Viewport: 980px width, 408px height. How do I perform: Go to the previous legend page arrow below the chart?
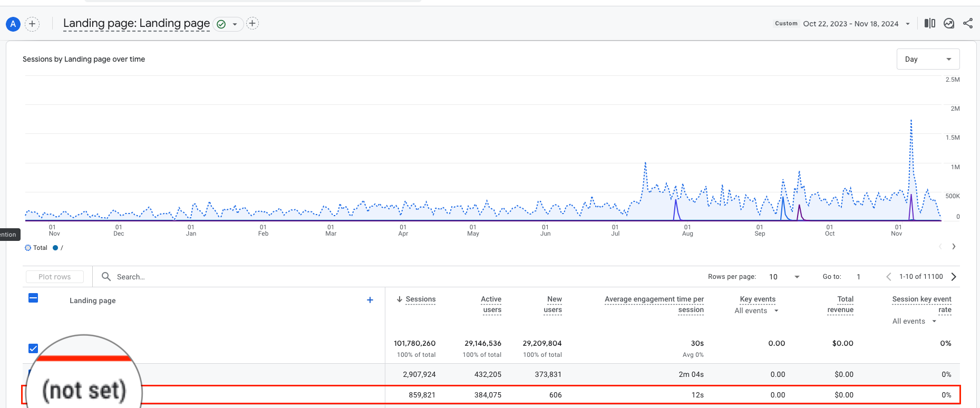(x=940, y=247)
